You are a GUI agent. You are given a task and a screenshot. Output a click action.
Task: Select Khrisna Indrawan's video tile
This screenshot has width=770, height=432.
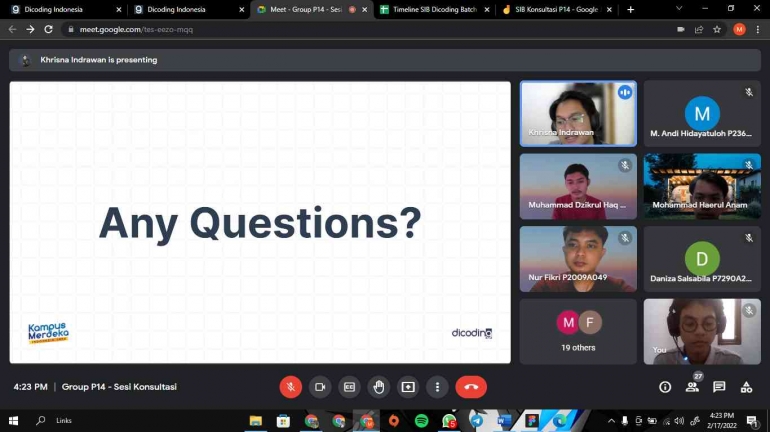pyautogui.click(x=577, y=113)
